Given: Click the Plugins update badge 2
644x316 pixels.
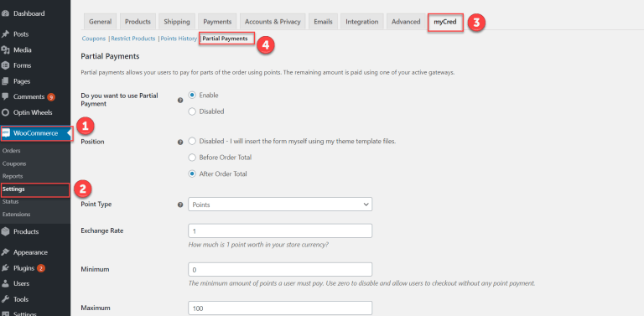Looking at the screenshot, I should coord(40,268).
